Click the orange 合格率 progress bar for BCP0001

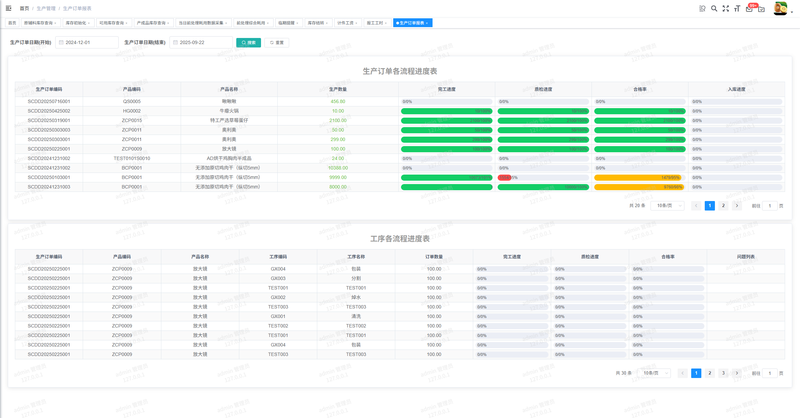click(x=639, y=177)
